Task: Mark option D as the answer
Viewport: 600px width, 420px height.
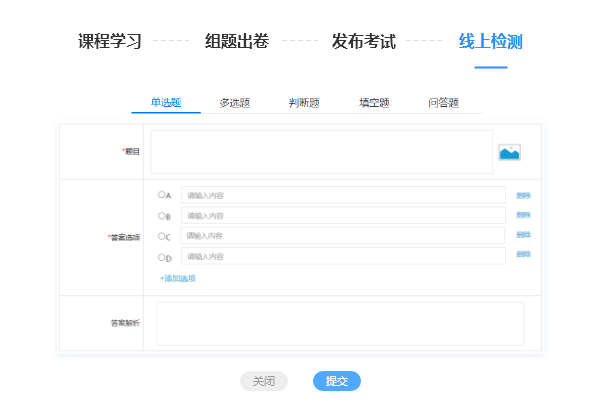Action: 162,257
